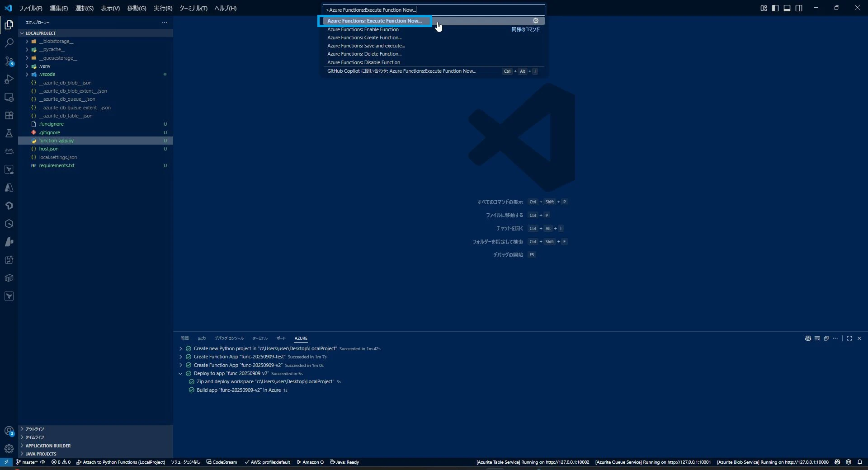
Task: Click the remote window status bar icon
Action: (x=6, y=462)
